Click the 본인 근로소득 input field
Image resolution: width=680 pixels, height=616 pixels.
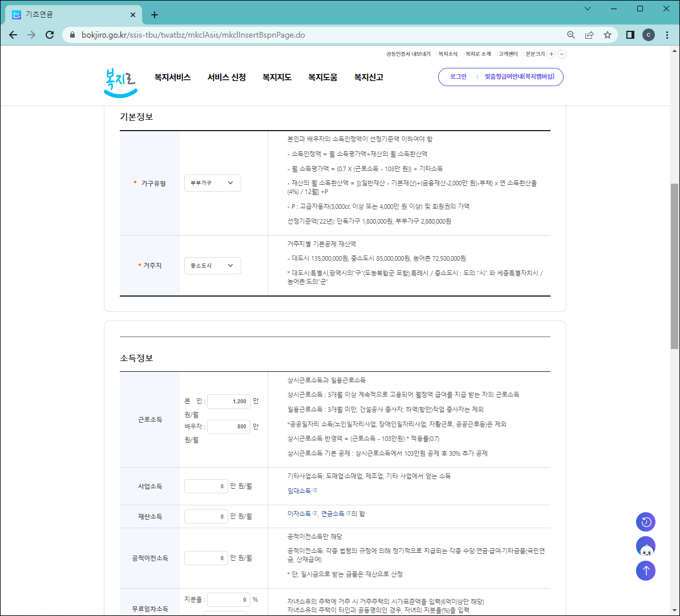[228, 401]
